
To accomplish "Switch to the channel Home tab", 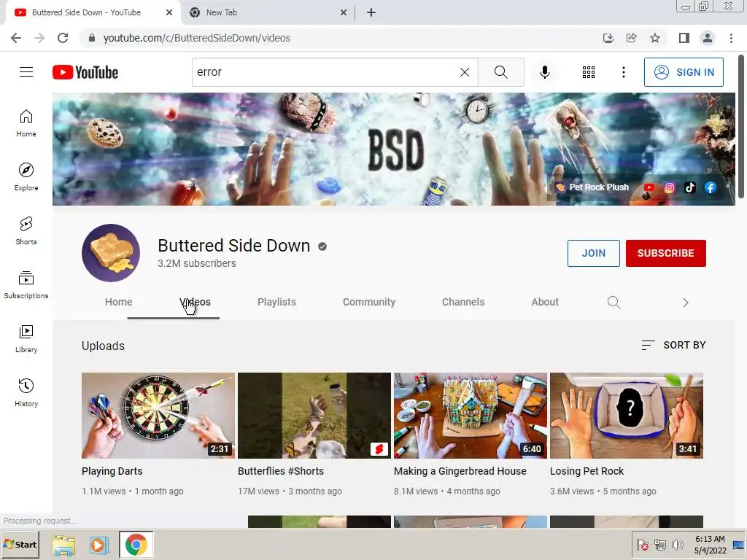I will coord(119,302).
